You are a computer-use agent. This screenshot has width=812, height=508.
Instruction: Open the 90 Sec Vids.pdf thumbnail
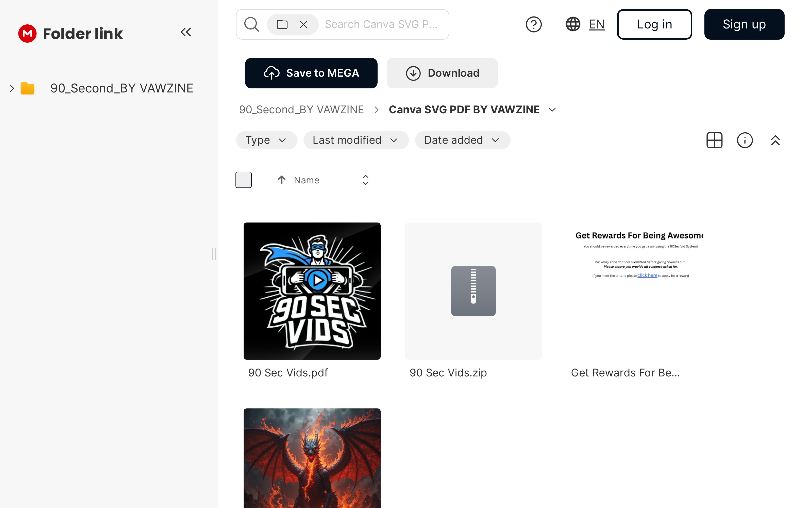[x=312, y=291]
